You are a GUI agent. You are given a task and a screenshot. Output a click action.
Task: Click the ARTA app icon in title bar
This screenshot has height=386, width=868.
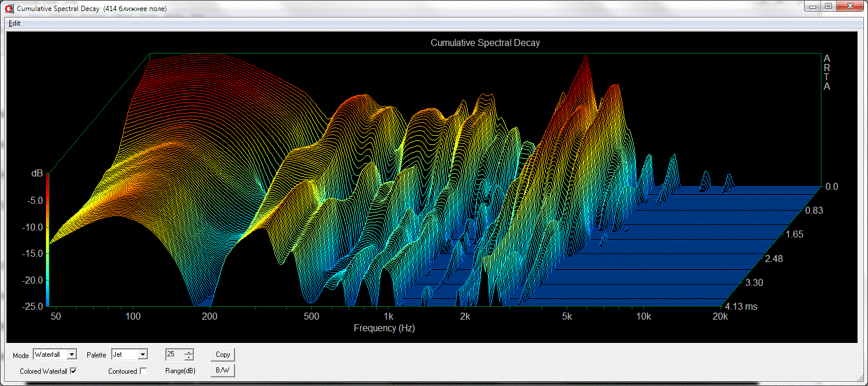[8, 9]
